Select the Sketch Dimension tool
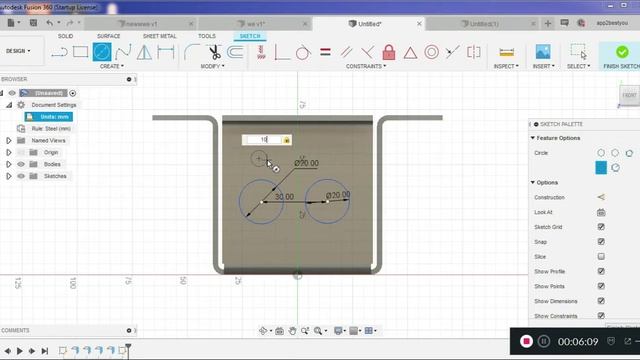The height and width of the screenshot is (360, 640). pos(166,52)
